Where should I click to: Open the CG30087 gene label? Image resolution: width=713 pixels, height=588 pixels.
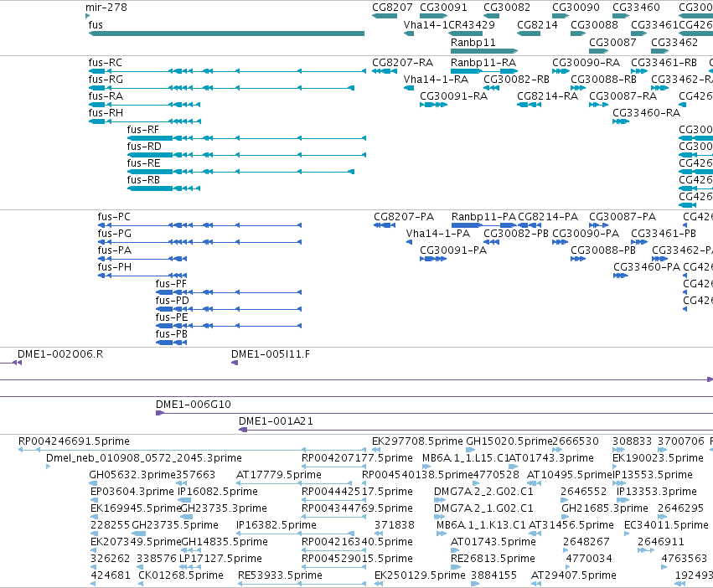click(x=612, y=42)
